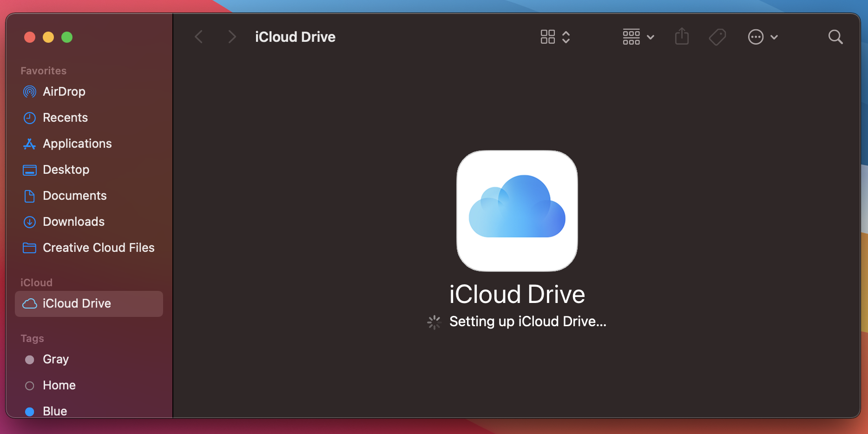Click the Edit Tags icon
The height and width of the screenshot is (434, 868).
(717, 37)
